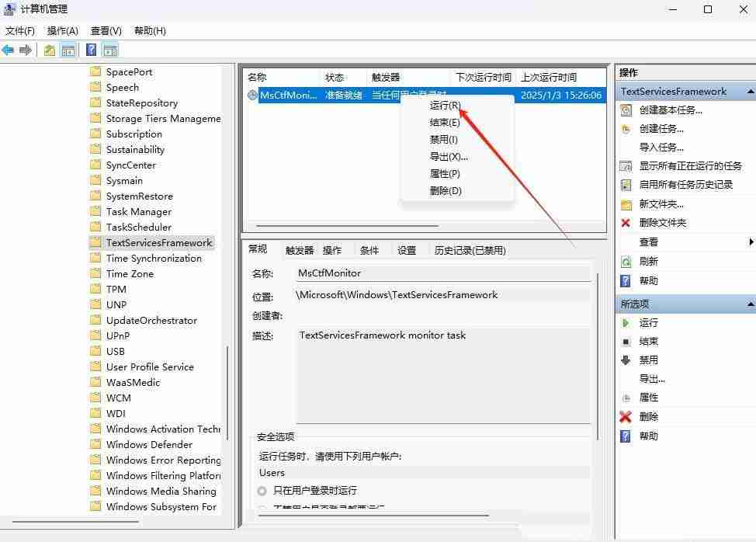Viewport: 756px width, 542px height.
Task: Click the back navigation arrow
Action: (8, 50)
